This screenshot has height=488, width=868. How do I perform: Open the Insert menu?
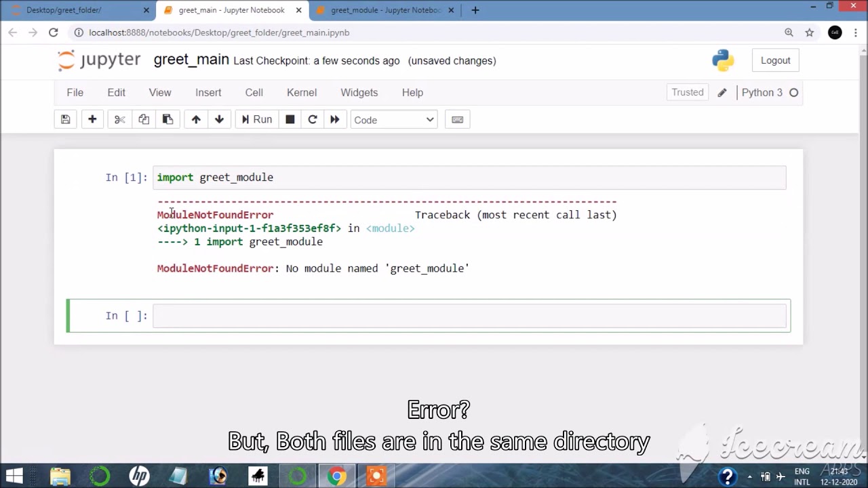pyautogui.click(x=208, y=93)
